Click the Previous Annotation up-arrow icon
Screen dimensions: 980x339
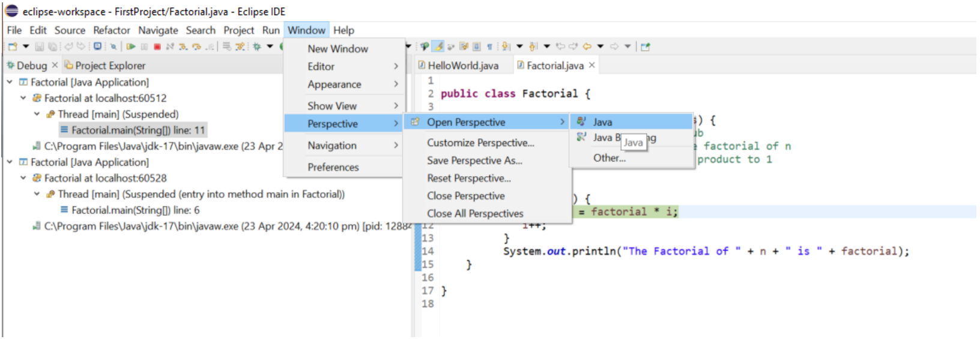533,46
